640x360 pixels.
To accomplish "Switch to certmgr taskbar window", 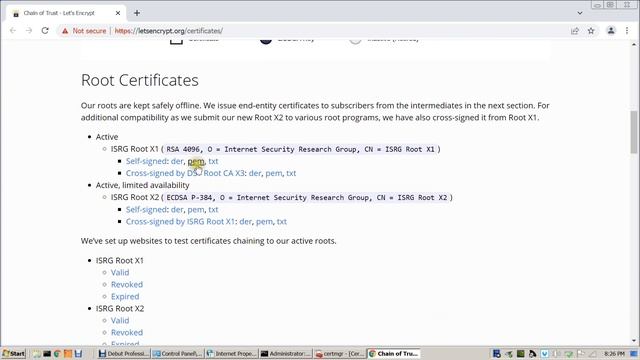I will click(339, 353).
